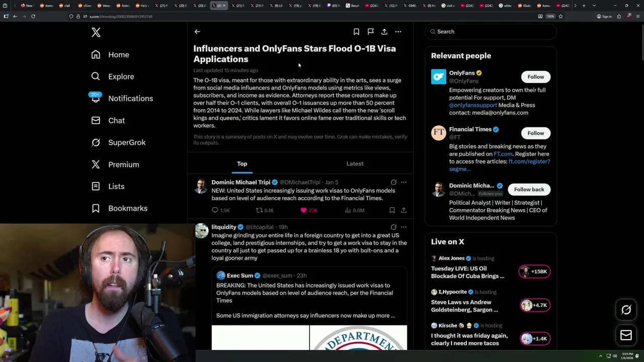
Task: Click the X logo in sidebar
Action: pyautogui.click(x=96, y=33)
